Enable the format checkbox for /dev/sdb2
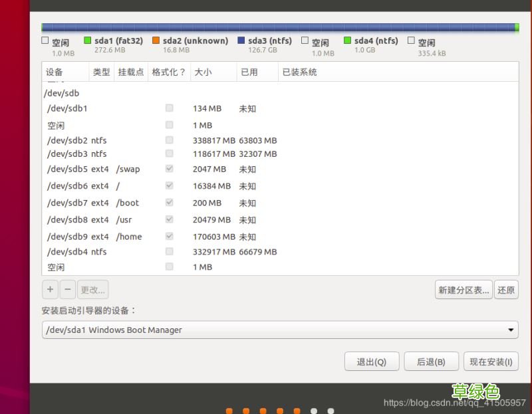The height and width of the screenshot is (414, 532). [169, 140]
